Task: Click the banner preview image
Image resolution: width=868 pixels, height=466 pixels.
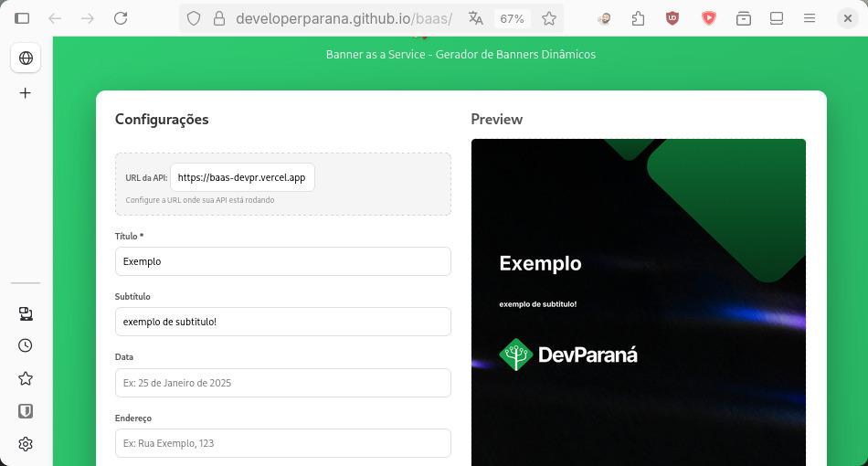Action: click(638, 302)
